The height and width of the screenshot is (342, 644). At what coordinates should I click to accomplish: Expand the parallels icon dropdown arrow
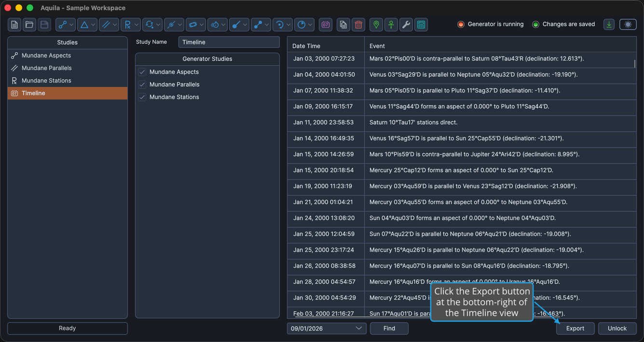(115, 25)
